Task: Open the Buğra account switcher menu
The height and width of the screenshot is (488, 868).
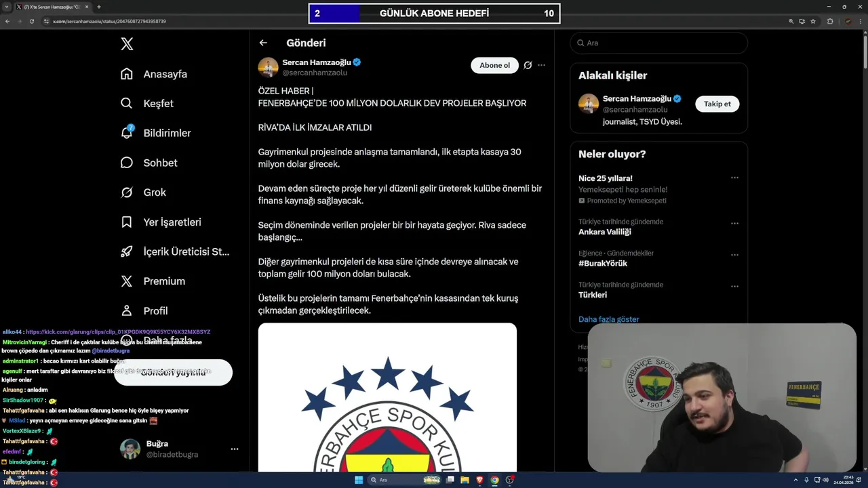Action: pyautogui.click(x=234, y=449)
